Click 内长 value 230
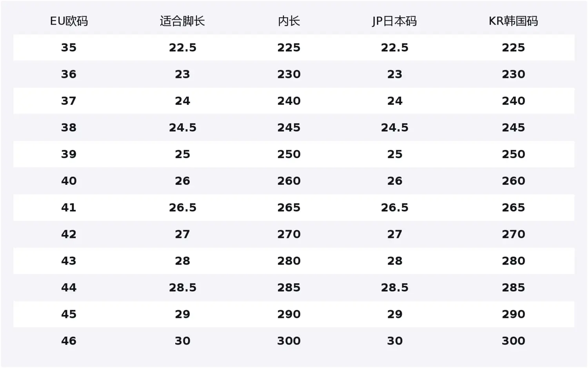Viewport: 588px width, 368px height. click(x=289, y=74)
